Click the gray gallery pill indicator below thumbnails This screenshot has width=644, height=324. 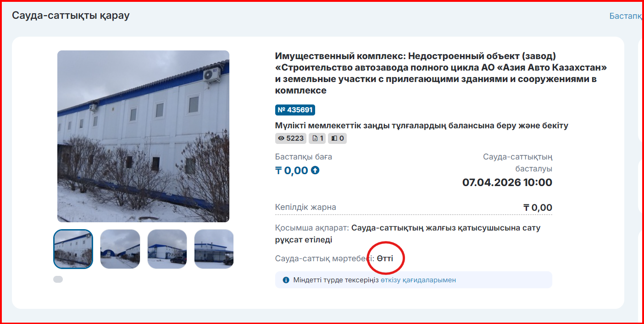click(x=58, y=280)
